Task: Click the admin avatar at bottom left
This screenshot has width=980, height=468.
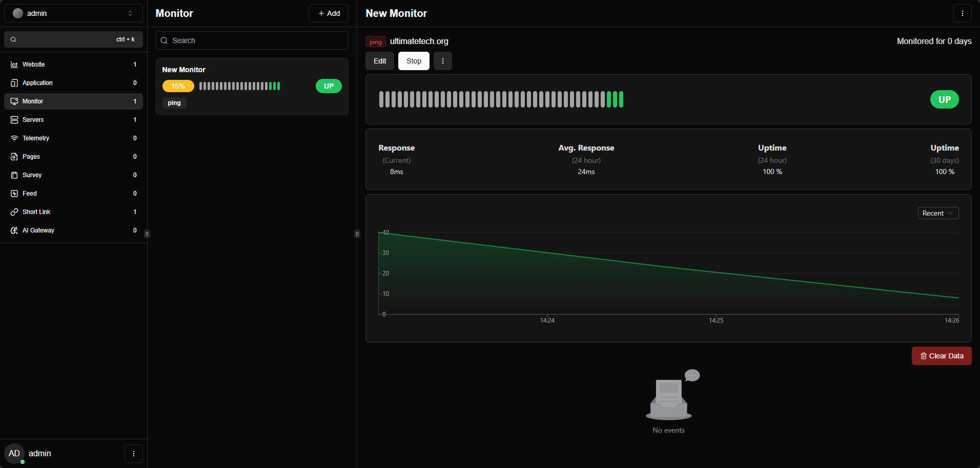Action: (14, 454)
